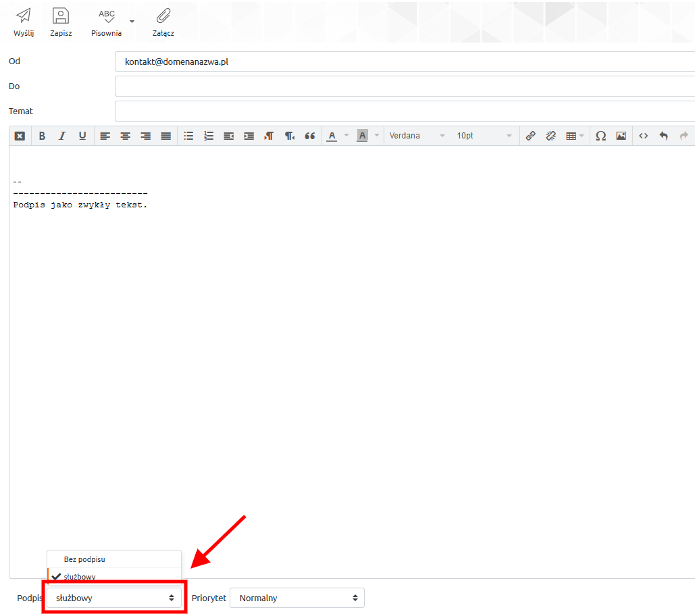The image size is (695, 616).
Task: Click the Temat subject field
Action: 405,111
